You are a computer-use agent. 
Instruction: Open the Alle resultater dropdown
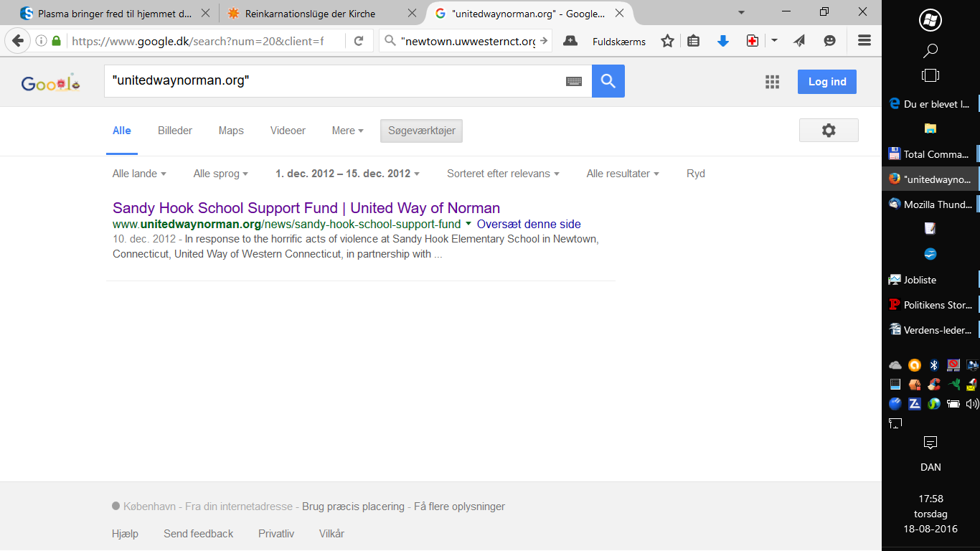click(623, 174)
